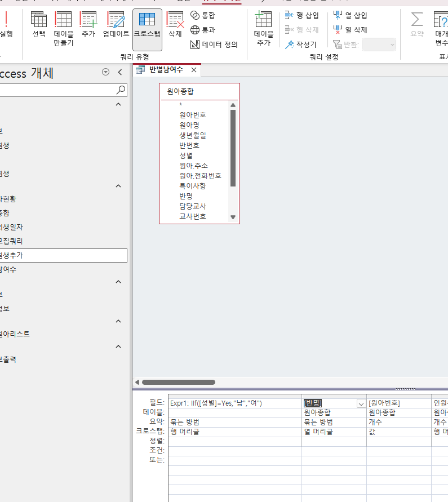Select the 테이블 만들기 query icon
The width and height of the screenshot is (448, 502).
pos(63,29)
